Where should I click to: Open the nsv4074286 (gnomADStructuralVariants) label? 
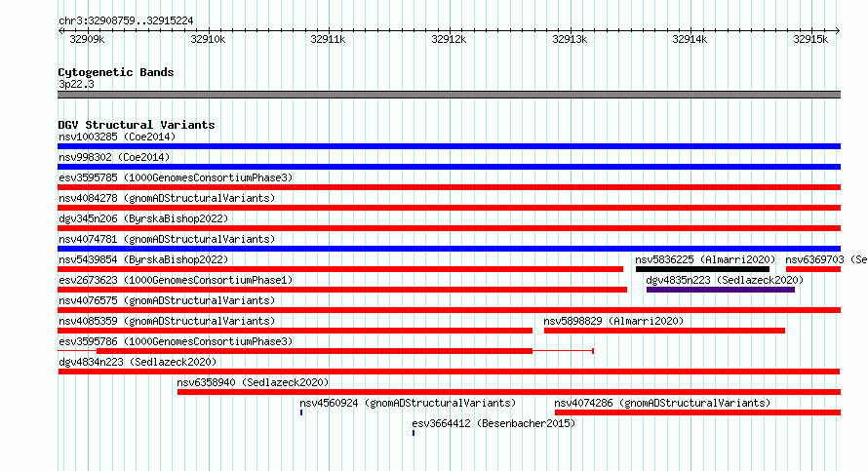click(662, 403)
